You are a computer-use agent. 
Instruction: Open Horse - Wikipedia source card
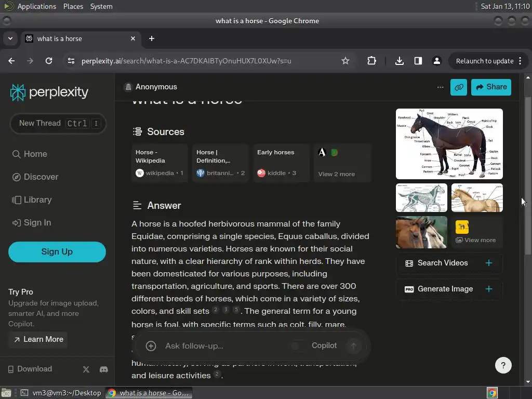pos(159,163)
